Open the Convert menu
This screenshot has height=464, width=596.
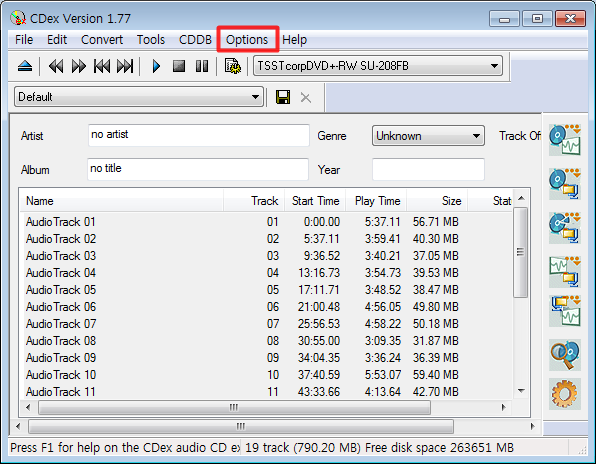coord(102,40)
